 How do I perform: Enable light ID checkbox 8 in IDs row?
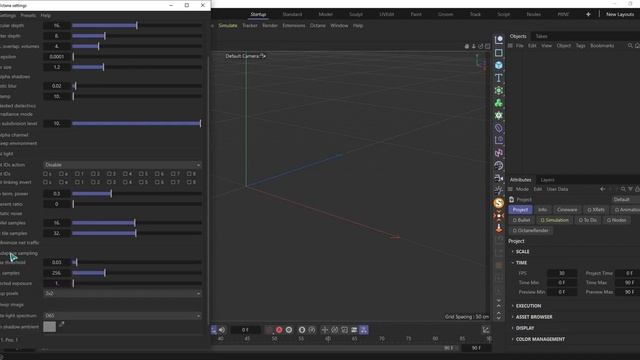[189, 174]
